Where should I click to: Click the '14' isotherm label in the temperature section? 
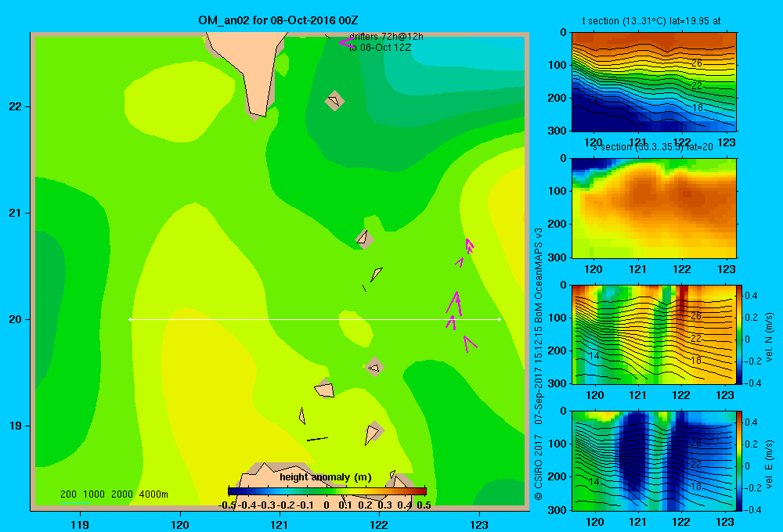(x=592, y=102)
